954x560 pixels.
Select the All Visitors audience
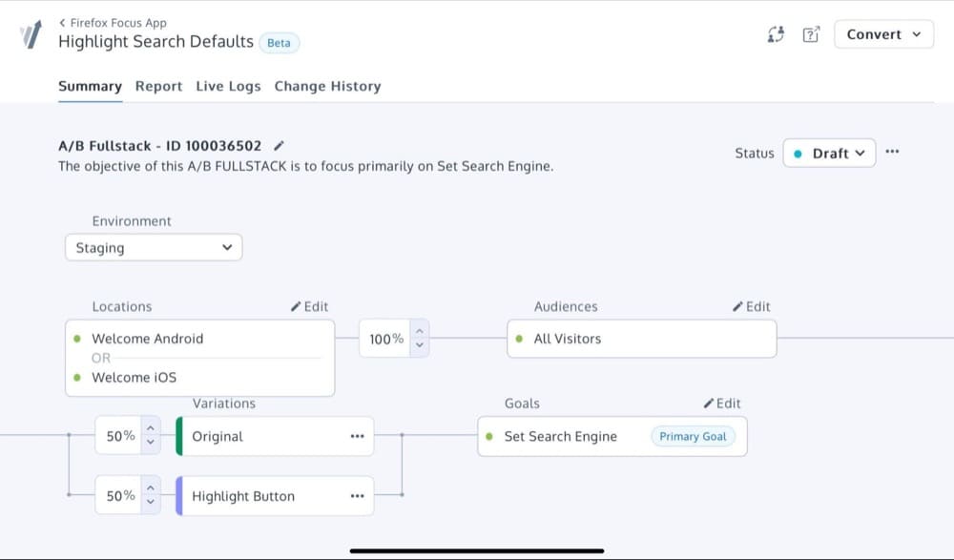641,339
